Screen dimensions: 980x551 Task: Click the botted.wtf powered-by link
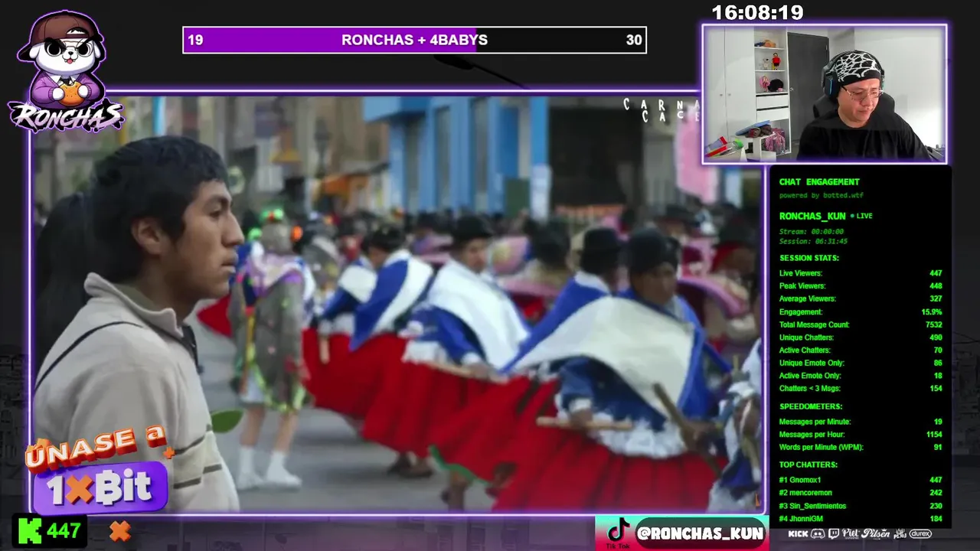coord(821,196)
